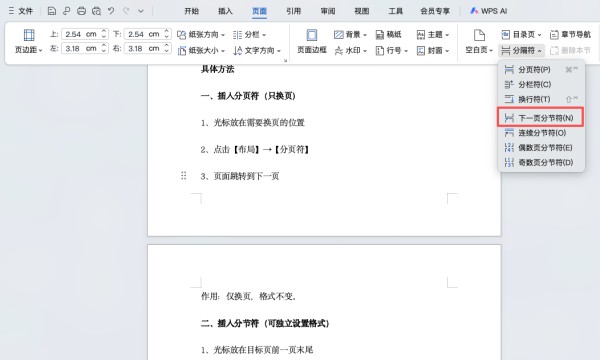
Task: Launch WPS AI
Action: [489, 11]
